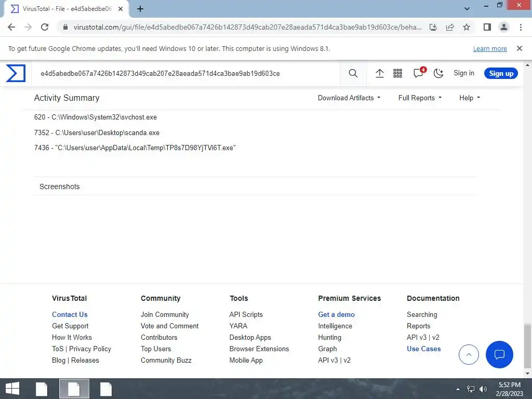
Task: Expand Download Artifacts dropdown
Action: tap(349, 98)
